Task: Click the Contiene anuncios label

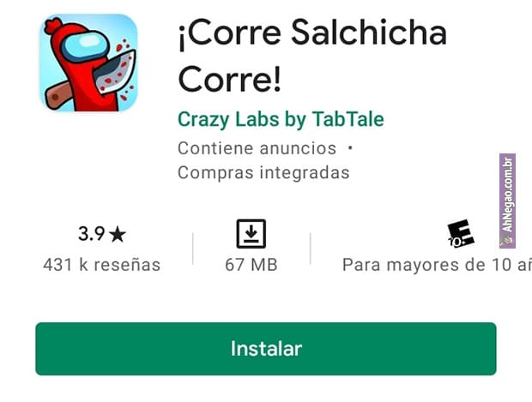Action: (257, 148)
